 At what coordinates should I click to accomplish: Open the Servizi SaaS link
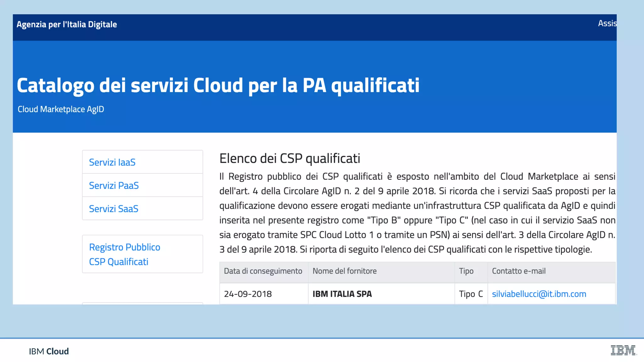(x=114, y=209)
